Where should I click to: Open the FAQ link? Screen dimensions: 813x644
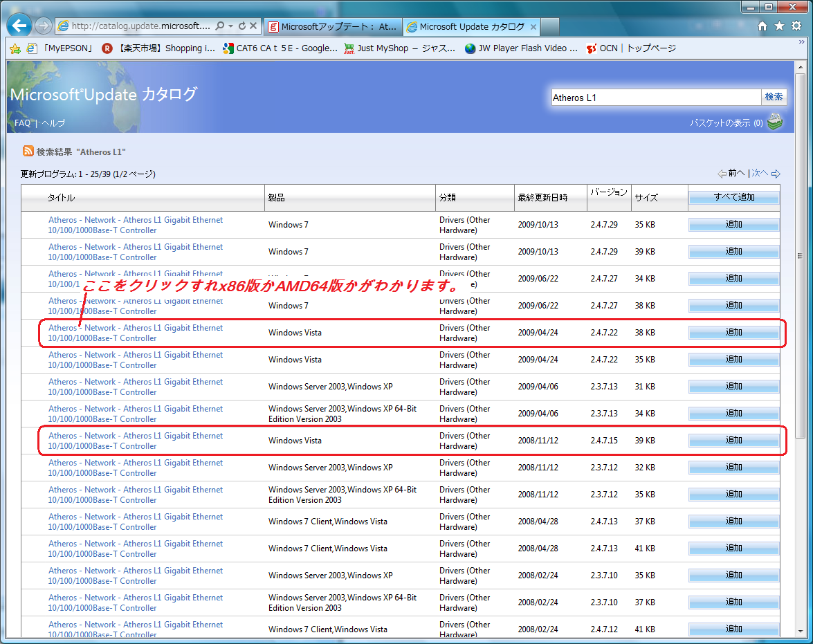[x=22, y=123]
